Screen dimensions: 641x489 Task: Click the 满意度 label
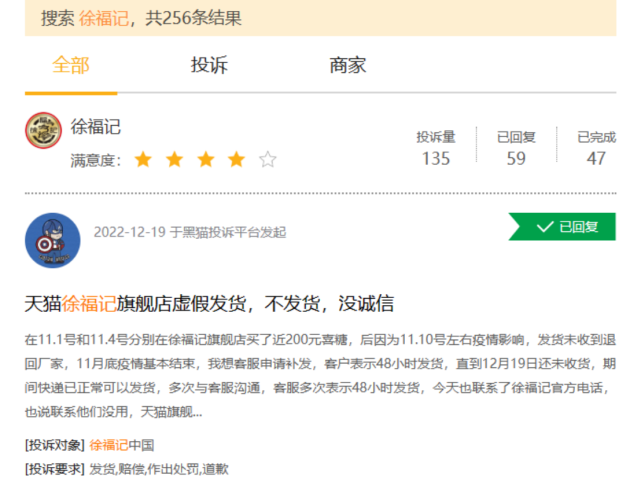tap(96, 160)
